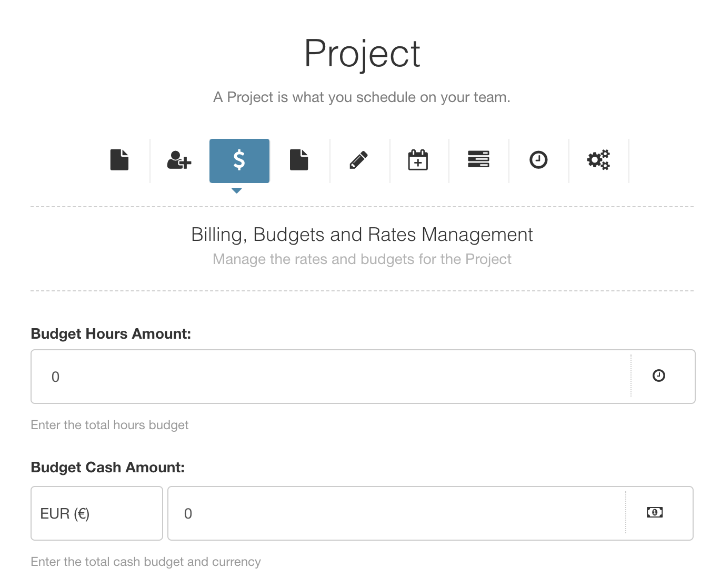This screenshot has width=721, height=588.
Task: Click the Budget Hours Amount label
Action: [x=111, y=333]
